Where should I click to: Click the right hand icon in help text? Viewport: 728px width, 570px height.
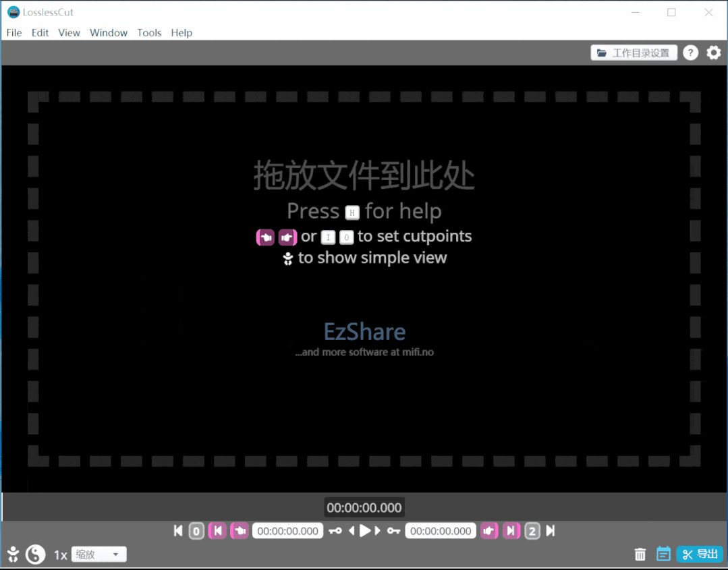point(287,237)
